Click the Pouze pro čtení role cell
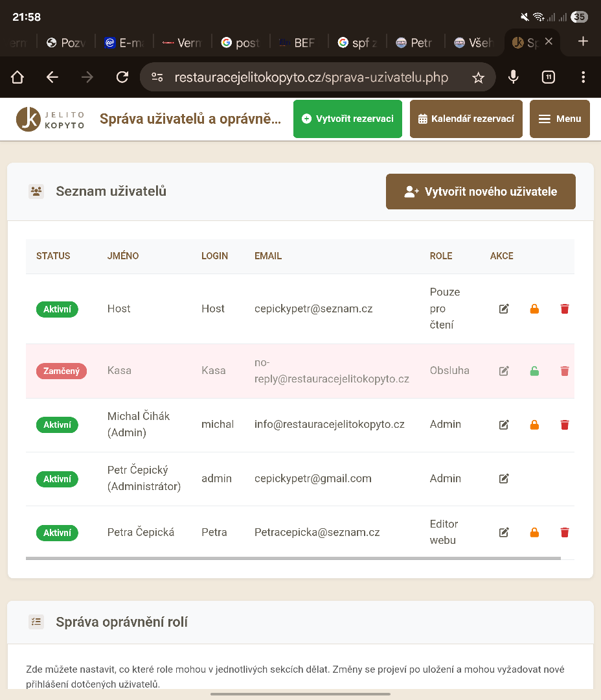 (445, 309)
